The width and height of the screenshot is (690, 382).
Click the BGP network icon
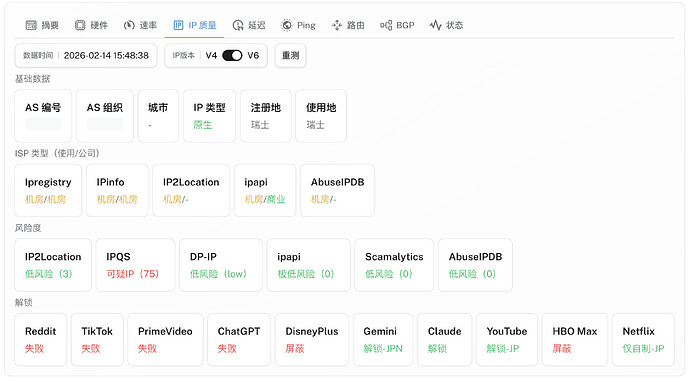click(x=386, y=25)
